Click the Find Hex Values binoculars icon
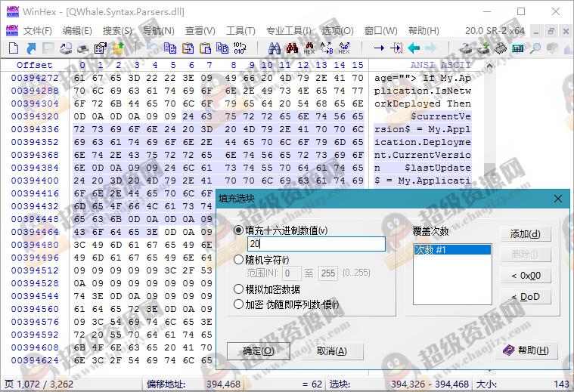Viewport: 574px width, 392px height. (x=309, y=48)
